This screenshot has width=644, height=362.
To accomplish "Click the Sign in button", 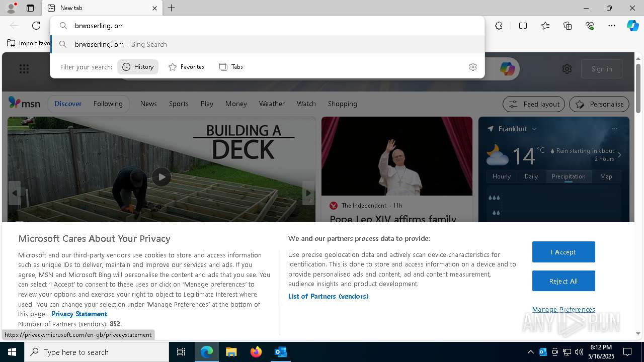I will coord(602,69).
